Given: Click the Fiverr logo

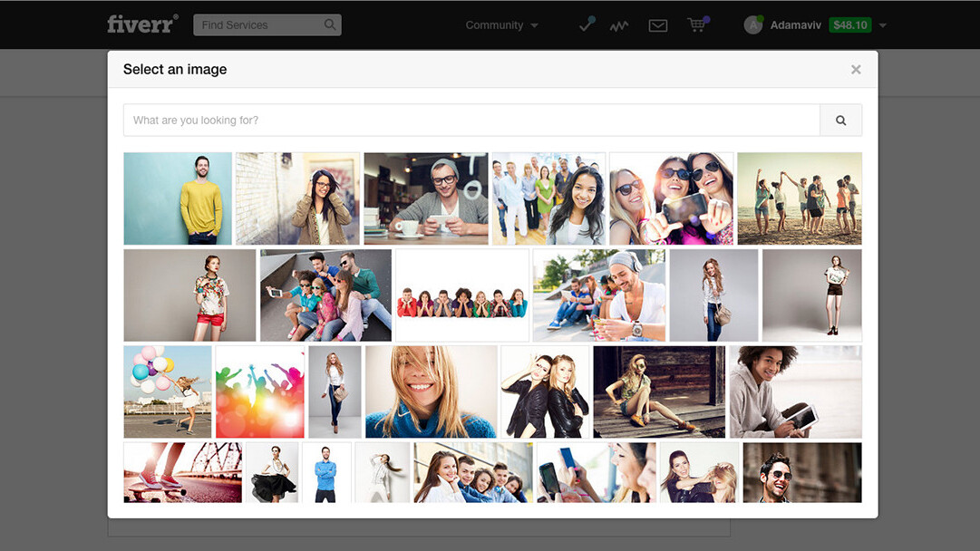Looking at the screenshot, I should point(142,24).
